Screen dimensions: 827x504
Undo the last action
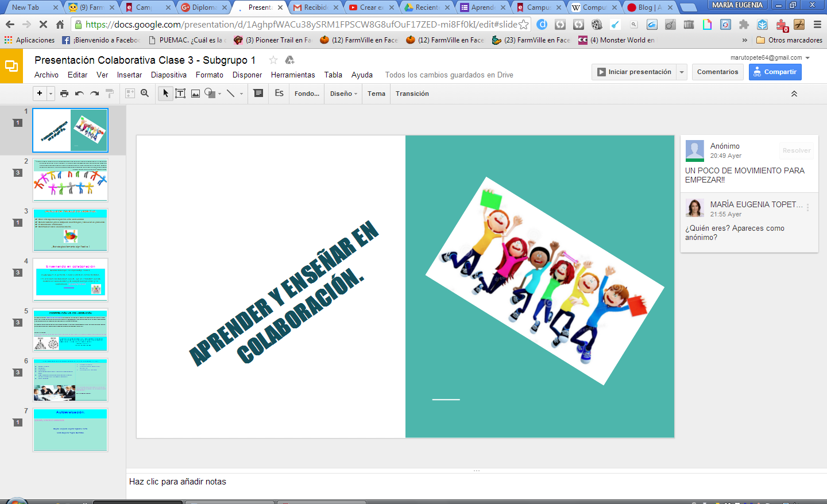(79, 94)
